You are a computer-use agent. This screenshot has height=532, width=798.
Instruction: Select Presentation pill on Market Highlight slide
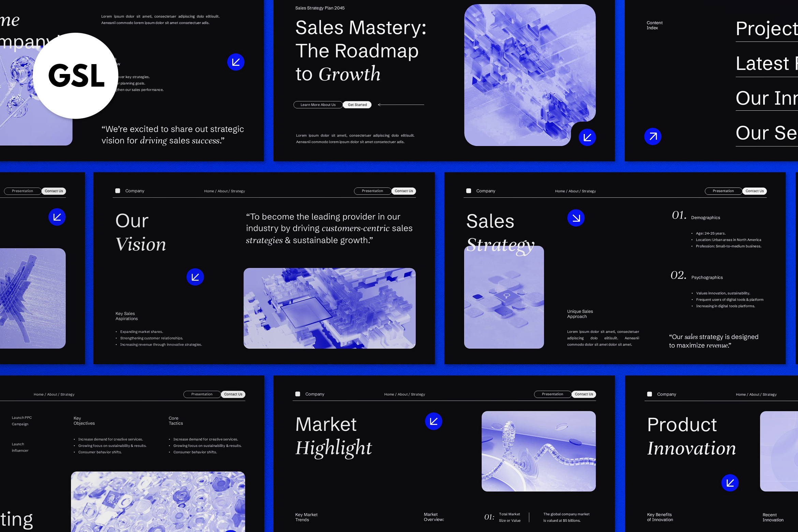(x=552, y=394)
